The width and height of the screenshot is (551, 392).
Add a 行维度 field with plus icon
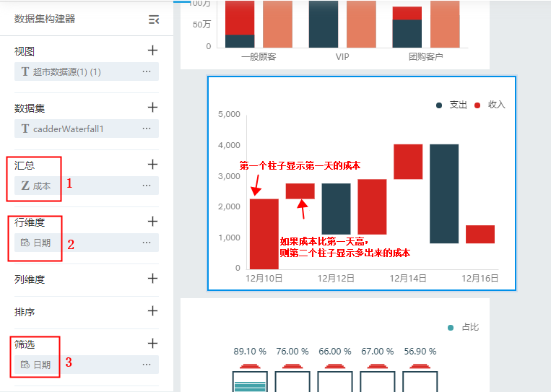tap(152, 222)
